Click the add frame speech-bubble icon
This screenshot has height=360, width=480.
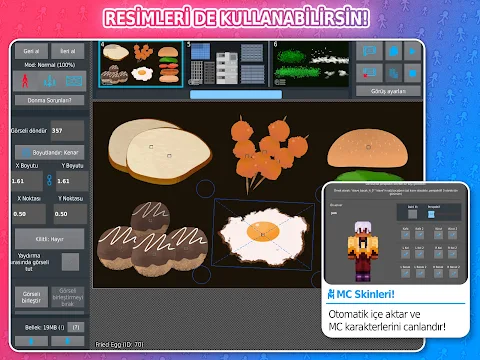[x=369, y=51]
